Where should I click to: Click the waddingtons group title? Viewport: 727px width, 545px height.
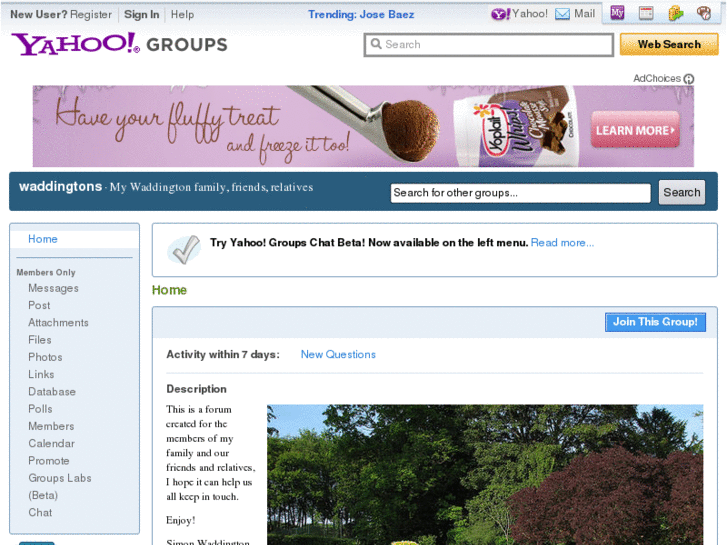coord(60,186)
